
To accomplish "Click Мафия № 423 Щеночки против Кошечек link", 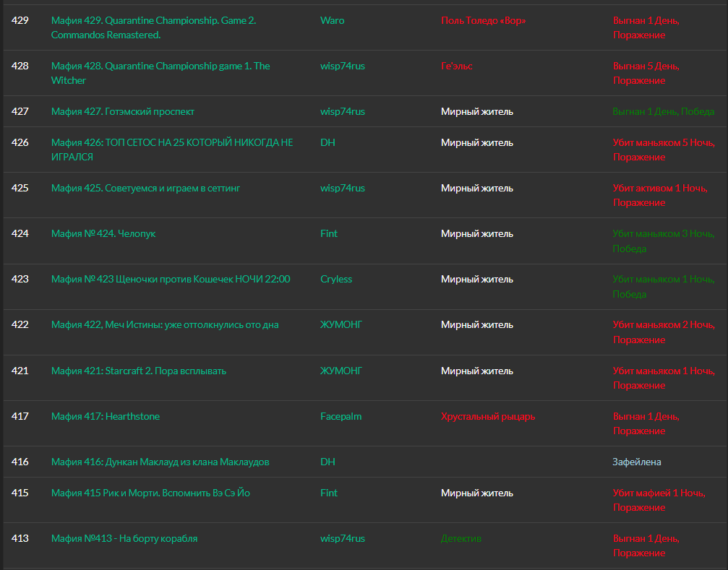I will pos(171,280).
